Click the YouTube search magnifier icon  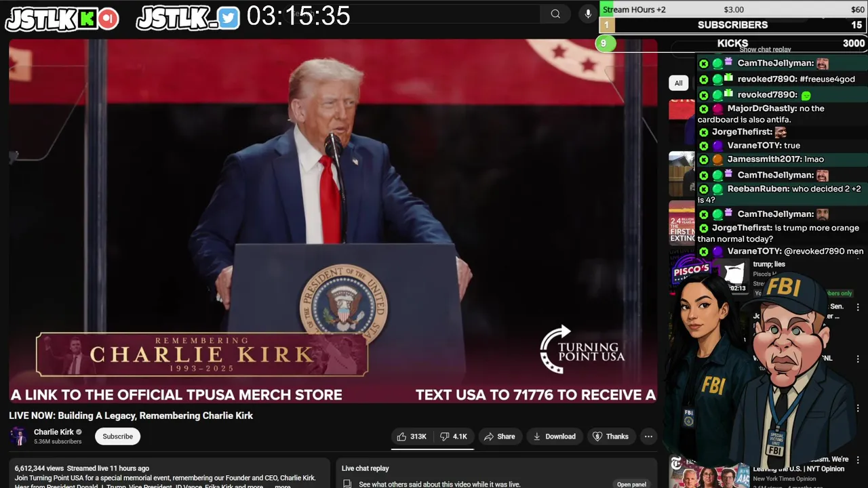coord(555,14)
